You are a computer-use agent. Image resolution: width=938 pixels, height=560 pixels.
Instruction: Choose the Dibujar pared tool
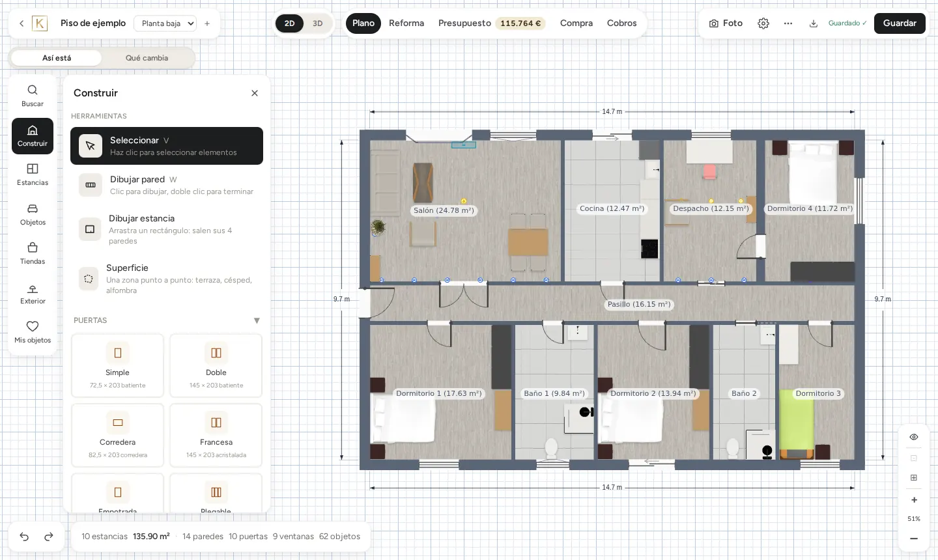click(167, 185)
